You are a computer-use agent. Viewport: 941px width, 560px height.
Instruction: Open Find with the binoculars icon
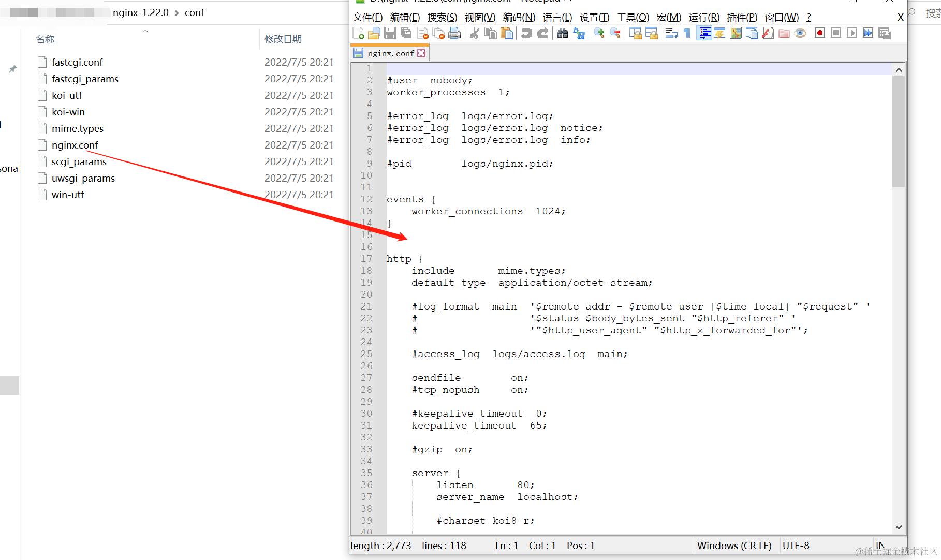(563, 34)
